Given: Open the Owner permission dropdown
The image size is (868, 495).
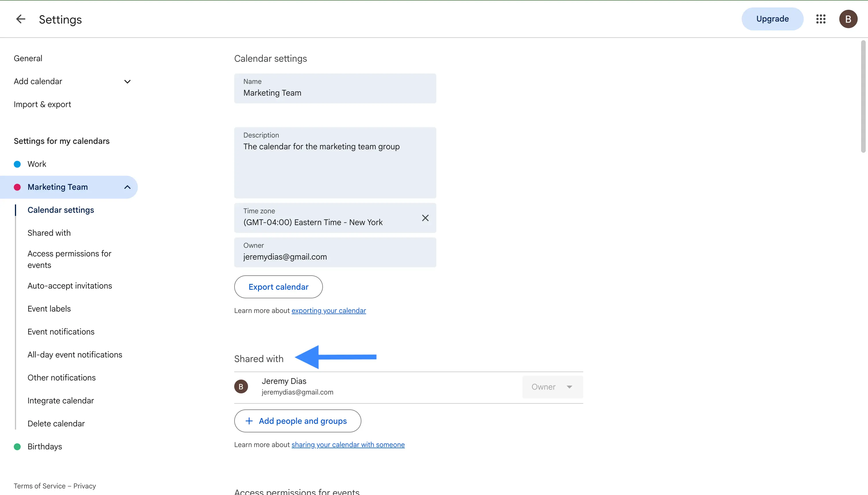Looking at the screenshot, I should coord(553,387).
